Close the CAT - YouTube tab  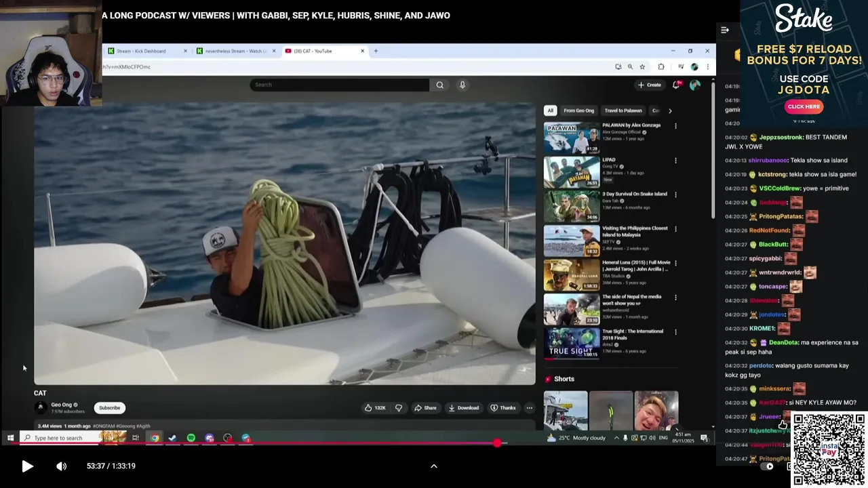coord(363,51)
